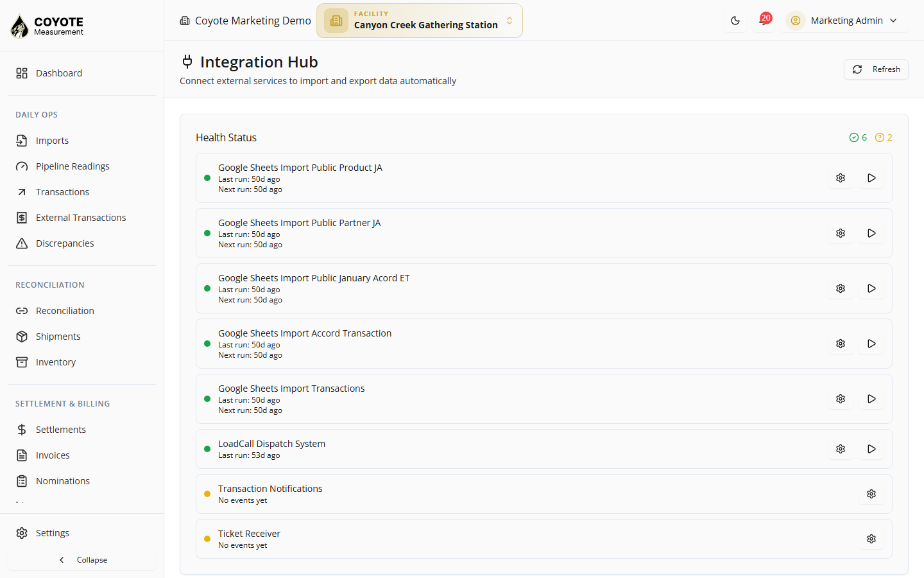This screenshot has width=924, height=578.
Task: Open Settings in the sidebar
Action: tap(81, 533)
